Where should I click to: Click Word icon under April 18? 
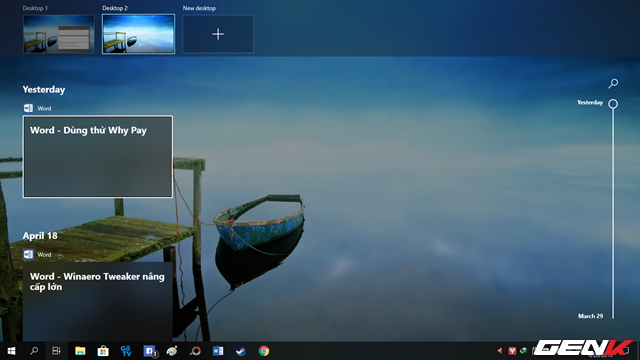28,254
